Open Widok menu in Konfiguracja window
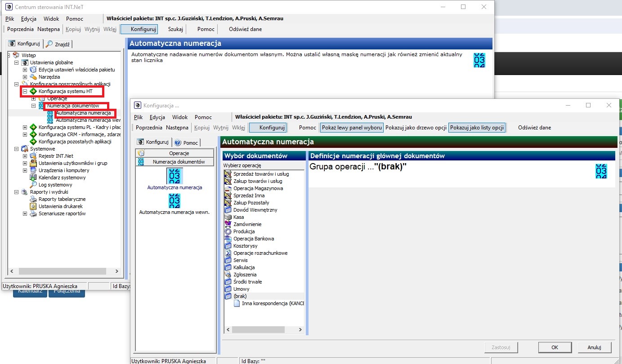This screenshot has height=364, width=622. click(180, 117)
